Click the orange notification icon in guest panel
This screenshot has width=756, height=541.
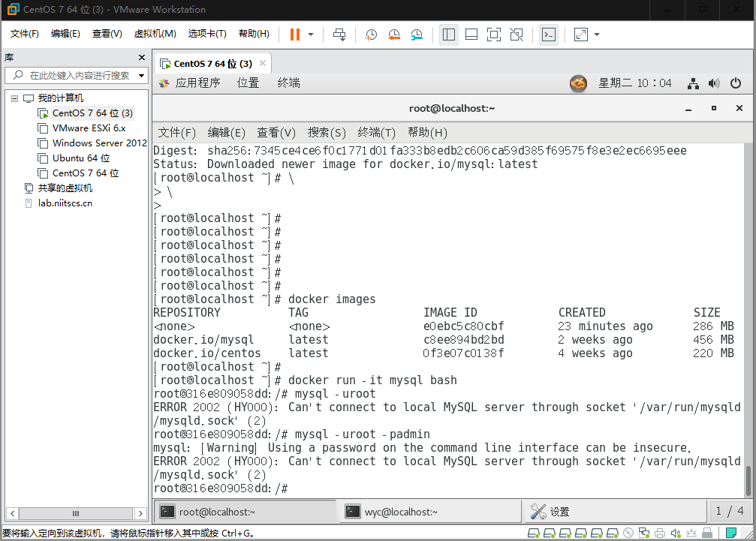pos(578,83)
